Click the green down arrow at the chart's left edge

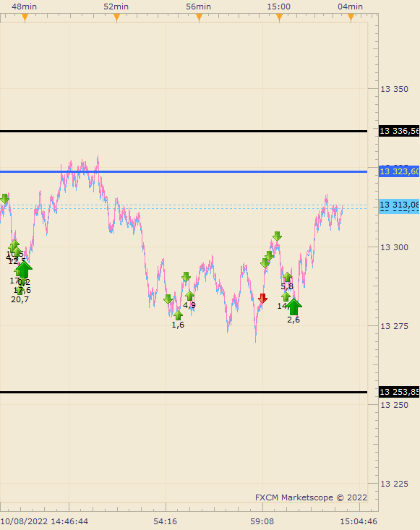pyautogui.click(x=4, y=199)
